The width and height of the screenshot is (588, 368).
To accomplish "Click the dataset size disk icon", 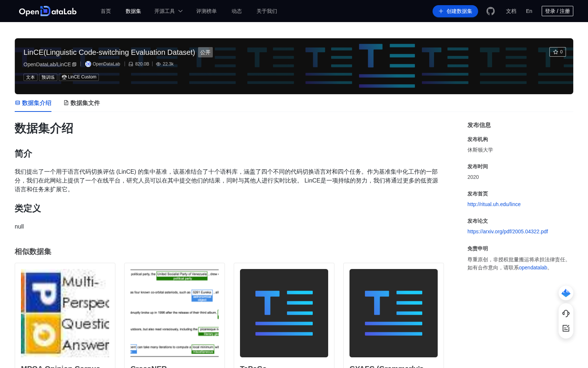I will 131,64.
